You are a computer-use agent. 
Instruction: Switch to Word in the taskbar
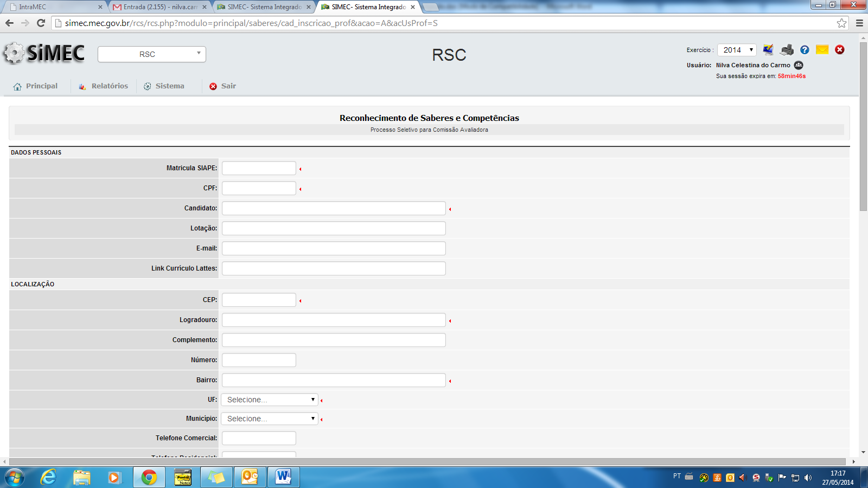coord(283,477)
